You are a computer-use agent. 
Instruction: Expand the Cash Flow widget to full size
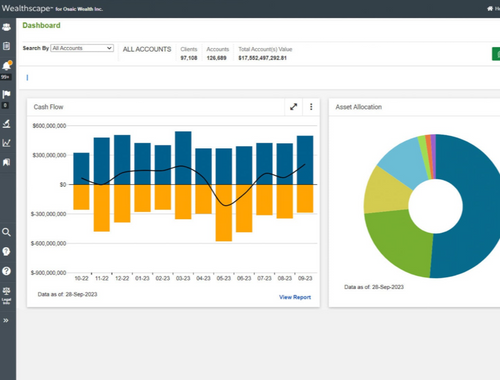293,107
